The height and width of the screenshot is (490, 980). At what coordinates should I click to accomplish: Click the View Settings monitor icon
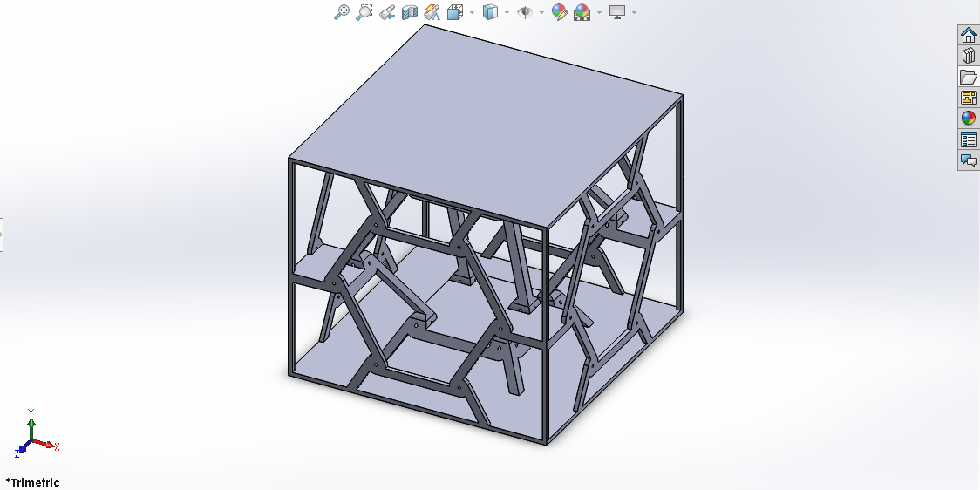pyautogui.click(x=617, y=12)
